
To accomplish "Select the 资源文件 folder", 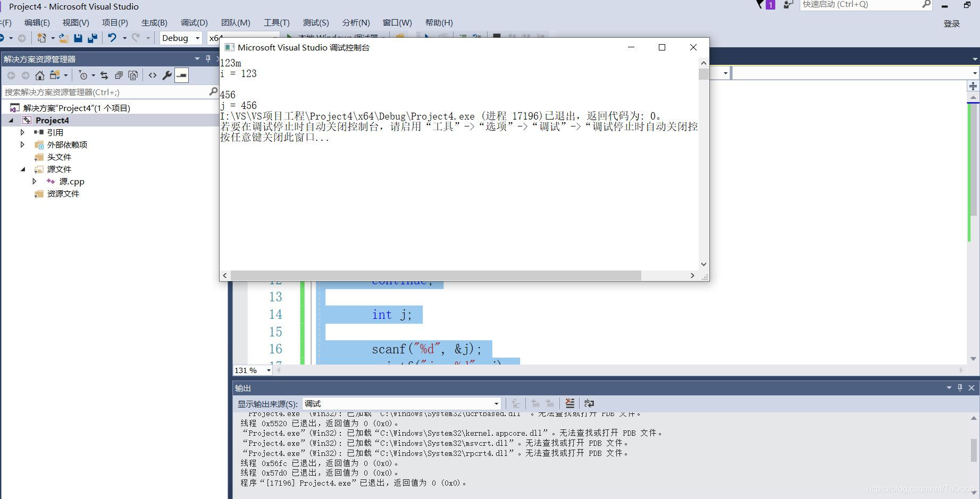I will tap(63, 193).
